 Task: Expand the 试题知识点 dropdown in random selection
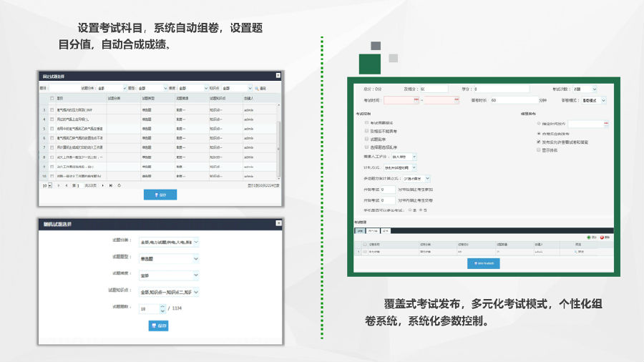tap(170, 292)
